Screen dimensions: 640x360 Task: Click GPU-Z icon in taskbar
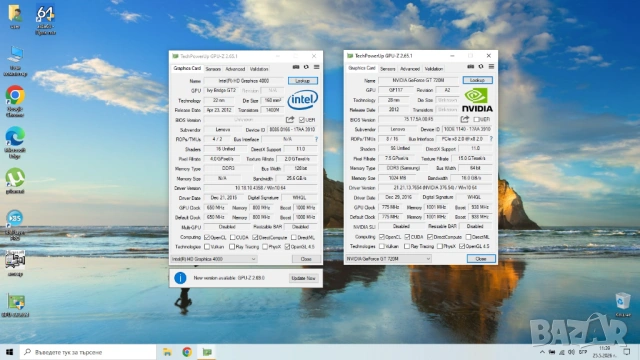[207, 352]
